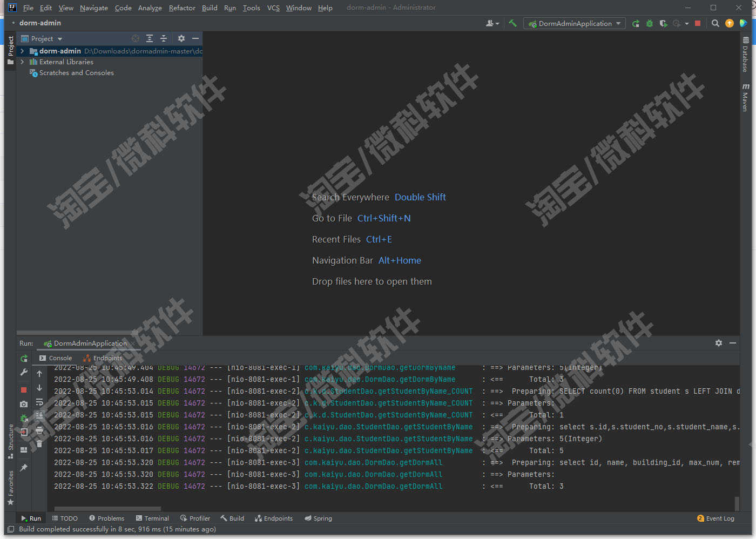Open the TODO tool window
The width and height of the screenshot is (756, 539).
pyautogui.click(x=65, y=518)
